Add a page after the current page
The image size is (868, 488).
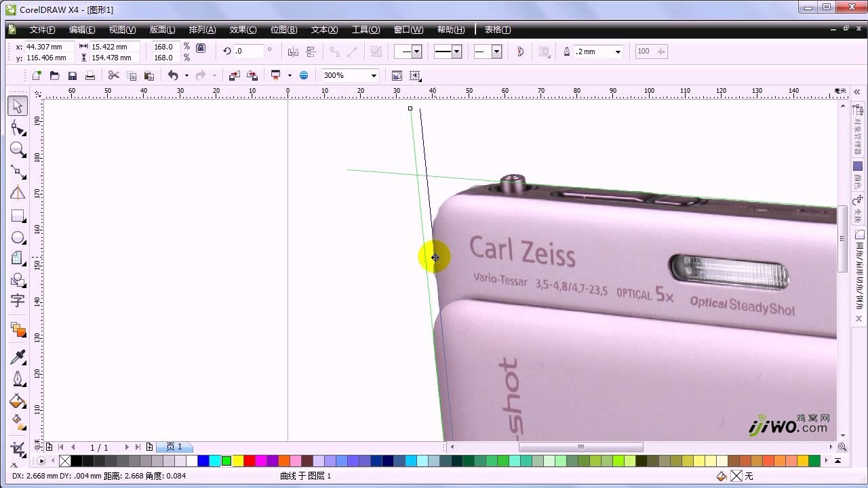click(x=149, y=447)
